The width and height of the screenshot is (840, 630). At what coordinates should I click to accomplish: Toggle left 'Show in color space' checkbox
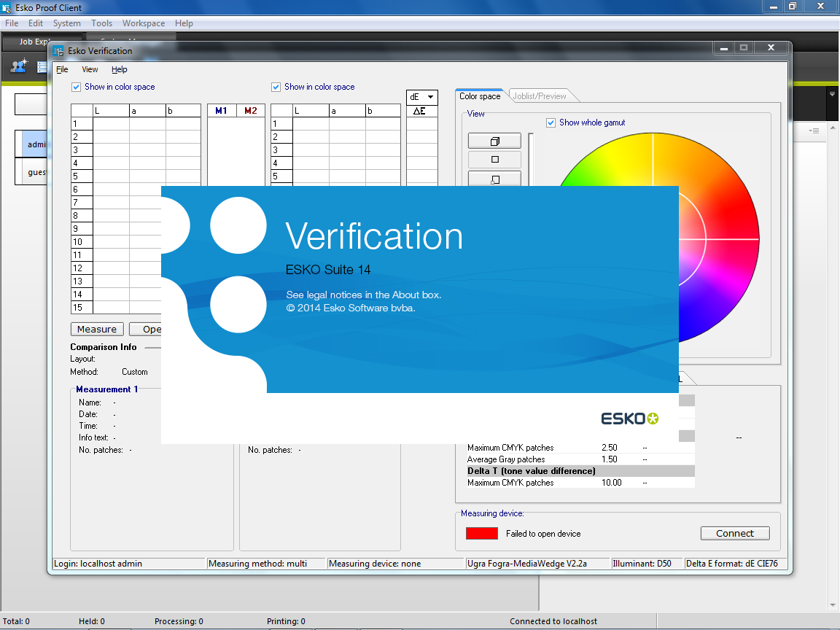[76, 87]
